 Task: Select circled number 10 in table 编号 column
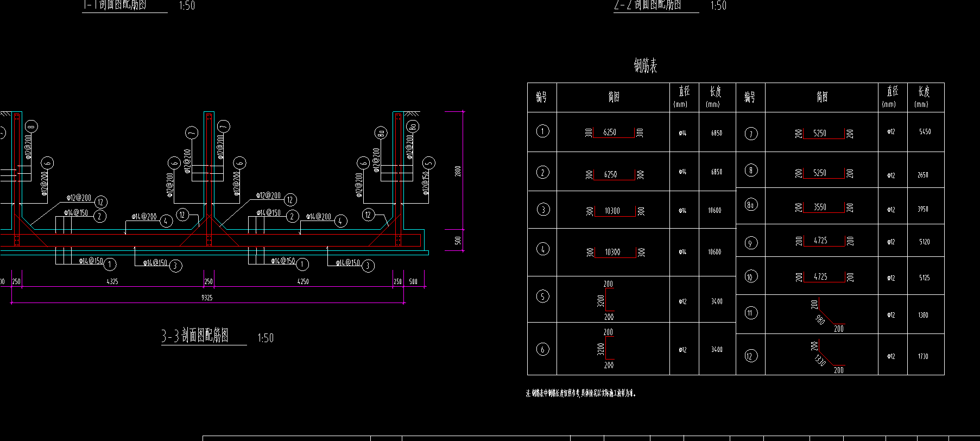pyautogui.click(x=751, y=277)
